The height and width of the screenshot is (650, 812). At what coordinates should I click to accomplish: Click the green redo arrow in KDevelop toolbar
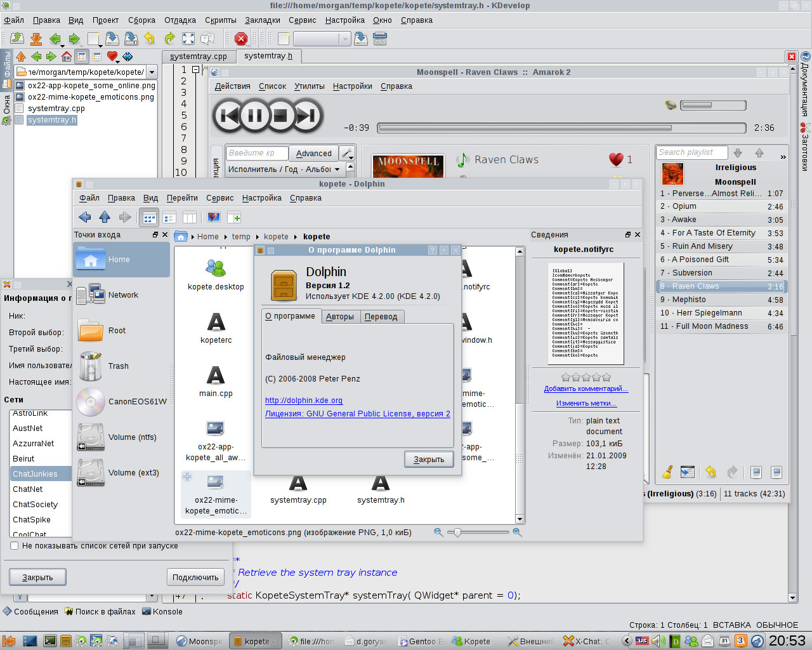[x=169, y=39]
